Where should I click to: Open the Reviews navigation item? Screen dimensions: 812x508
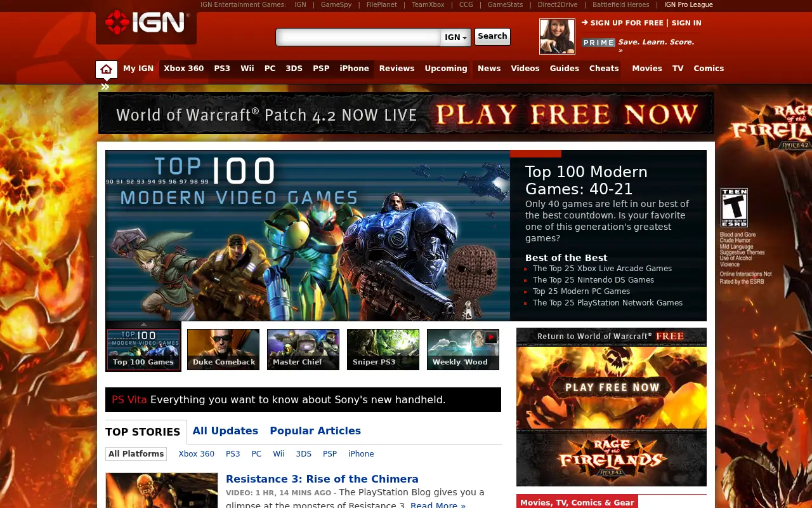pyautogui.click(x=396, y=69)
